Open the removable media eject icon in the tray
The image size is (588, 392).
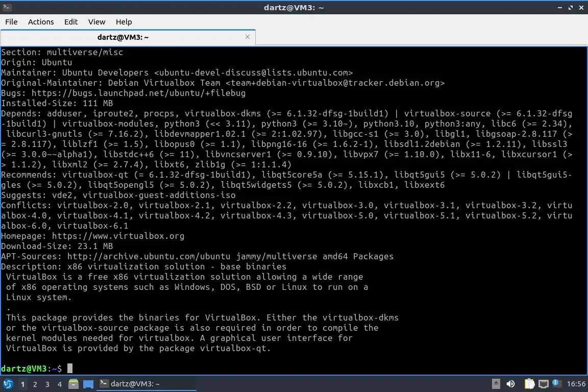[x=496, y=384]
